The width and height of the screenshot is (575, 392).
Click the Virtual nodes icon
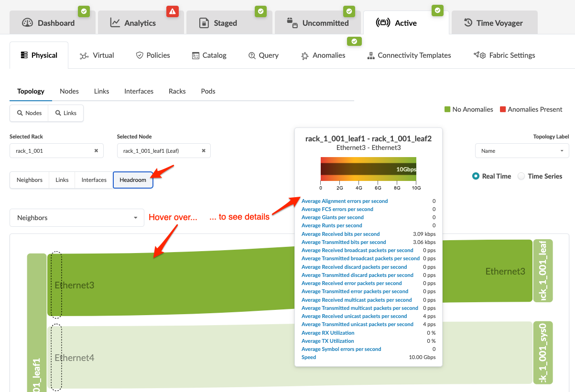(84, 56)
